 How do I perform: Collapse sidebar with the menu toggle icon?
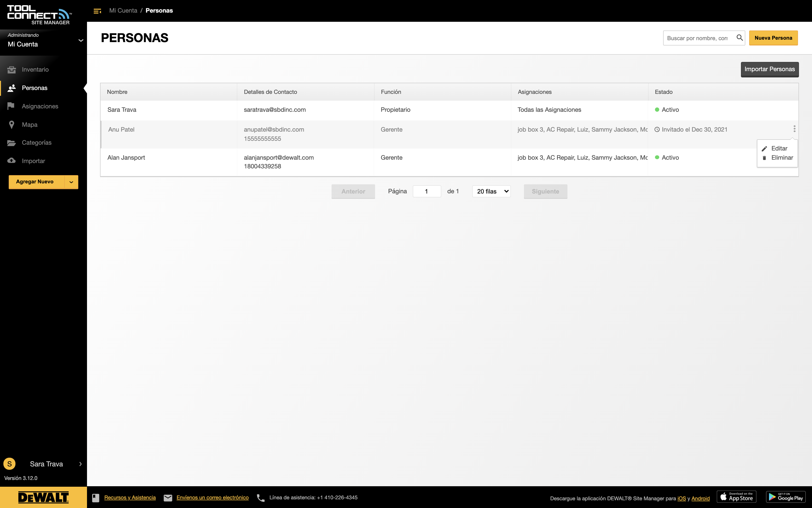point(97,11)
